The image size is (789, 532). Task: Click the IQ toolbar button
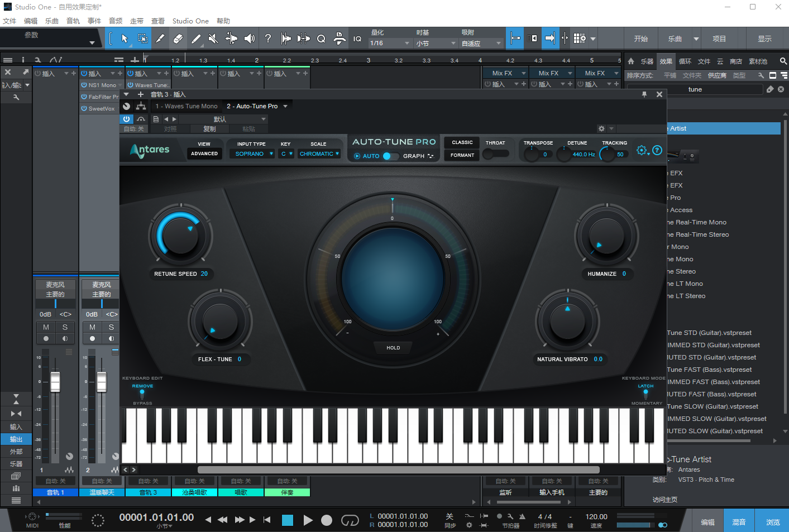[x=357, y=39]
